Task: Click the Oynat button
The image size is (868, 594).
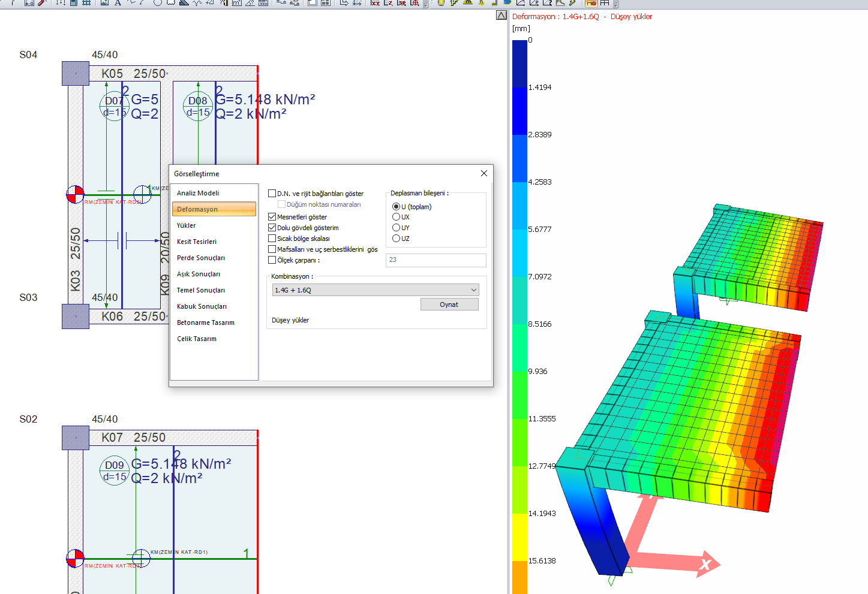Action: 449,304
